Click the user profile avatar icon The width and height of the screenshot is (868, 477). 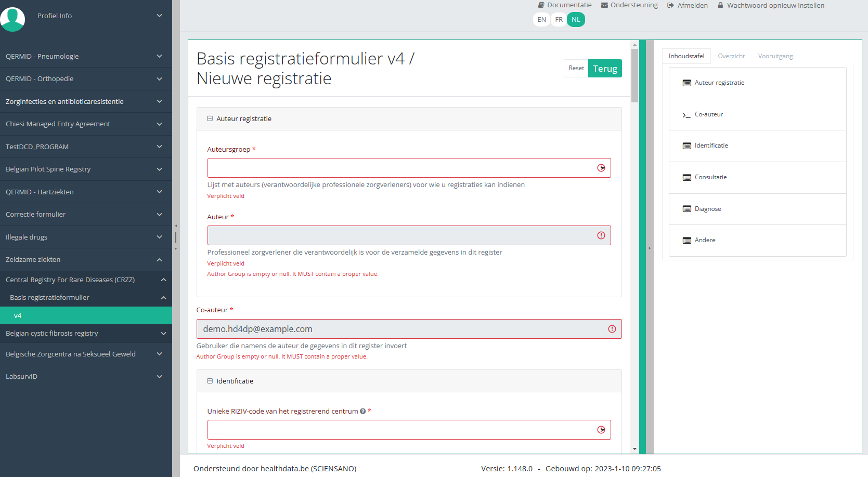click(12, 19)
